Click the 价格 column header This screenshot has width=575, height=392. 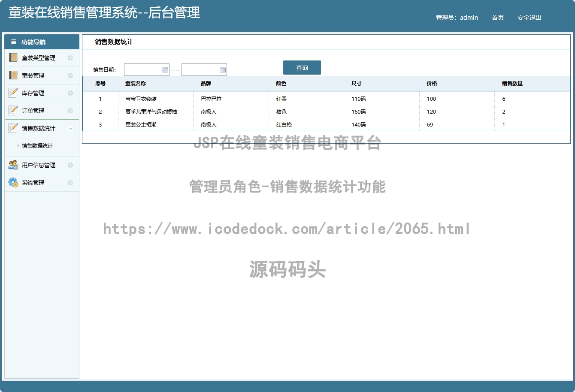[432, 84]
